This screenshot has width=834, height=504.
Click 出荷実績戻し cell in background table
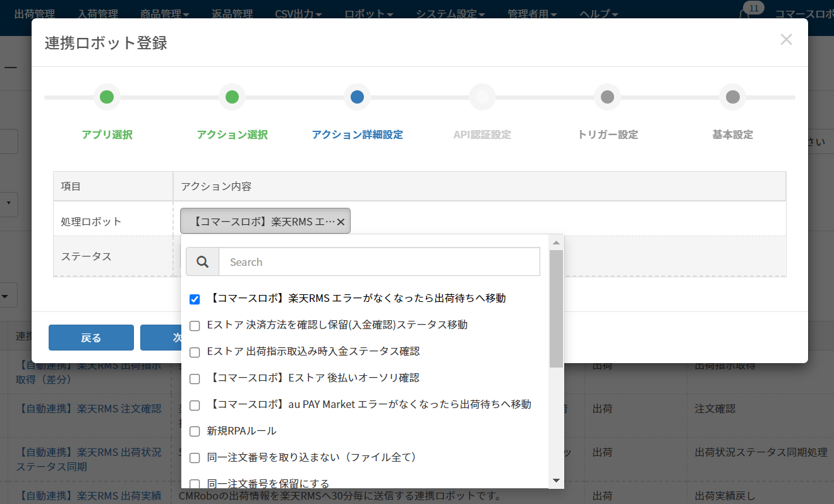click(725, 496)
